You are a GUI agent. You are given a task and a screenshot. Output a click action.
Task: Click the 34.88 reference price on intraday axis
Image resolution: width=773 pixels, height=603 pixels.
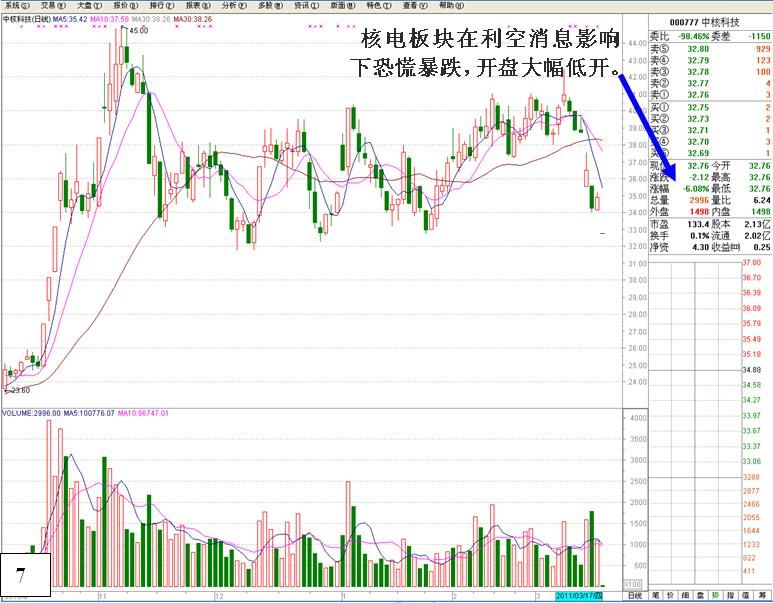click(751, 370)
